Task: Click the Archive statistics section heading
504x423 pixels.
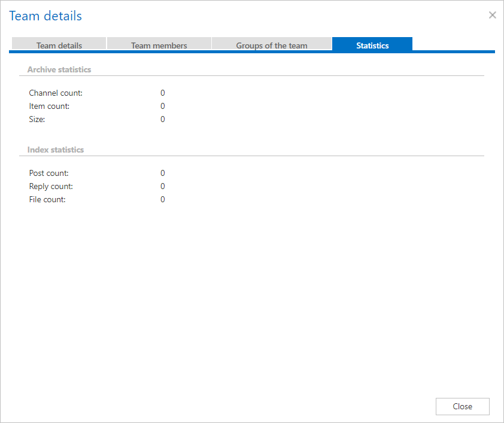Action: pos(59,69)
